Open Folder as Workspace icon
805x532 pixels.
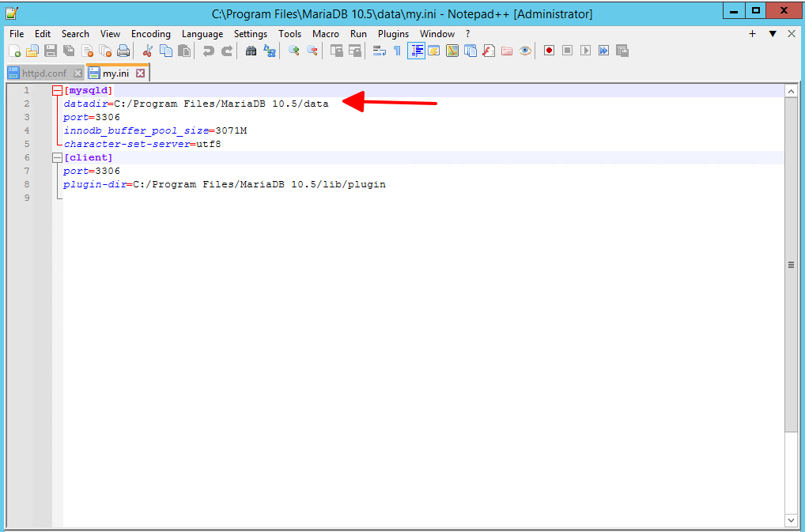[x=507, y=51]
